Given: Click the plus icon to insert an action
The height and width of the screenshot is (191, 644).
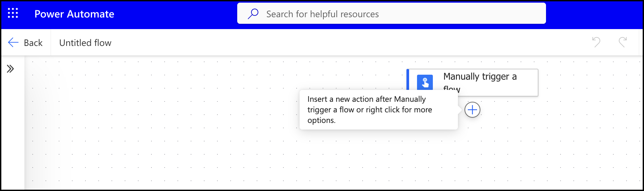Looking at the screenshot, I should (x=472, y=110).
